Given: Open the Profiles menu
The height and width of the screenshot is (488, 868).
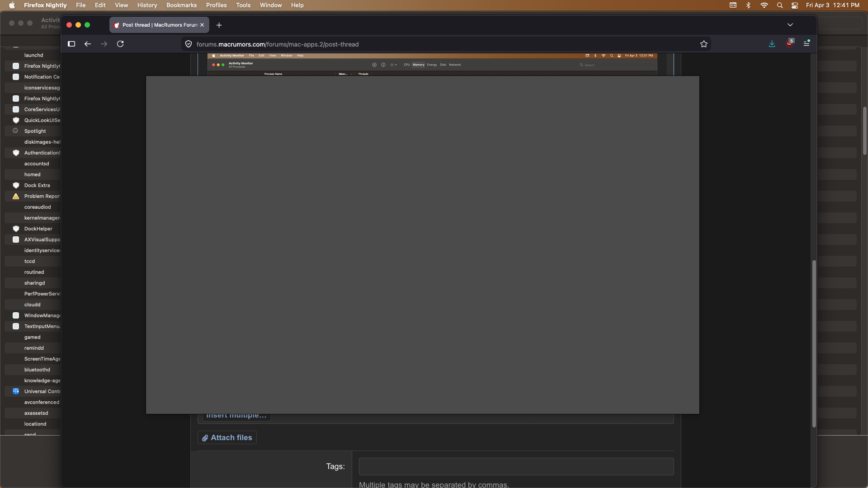Looking at the screenshot, I should click(x=216, y=5).
